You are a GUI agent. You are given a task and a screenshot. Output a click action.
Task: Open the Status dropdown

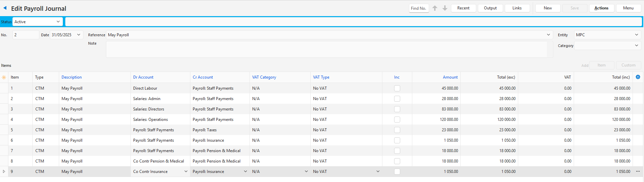tap(58, 22)
